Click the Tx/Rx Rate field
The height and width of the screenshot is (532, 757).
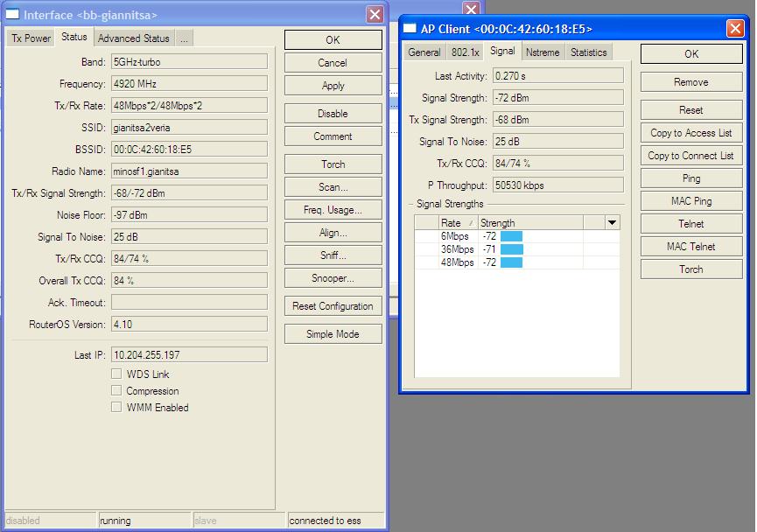pyautogui.click(x=189, y=105)
